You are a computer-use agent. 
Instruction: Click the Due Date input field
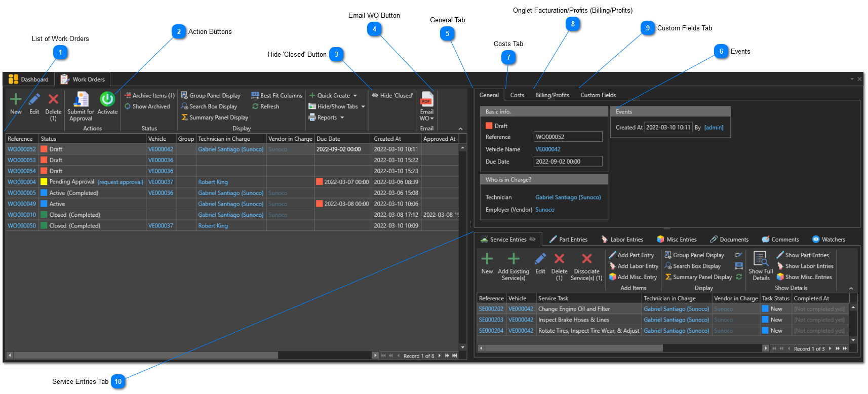pos(568,162)
